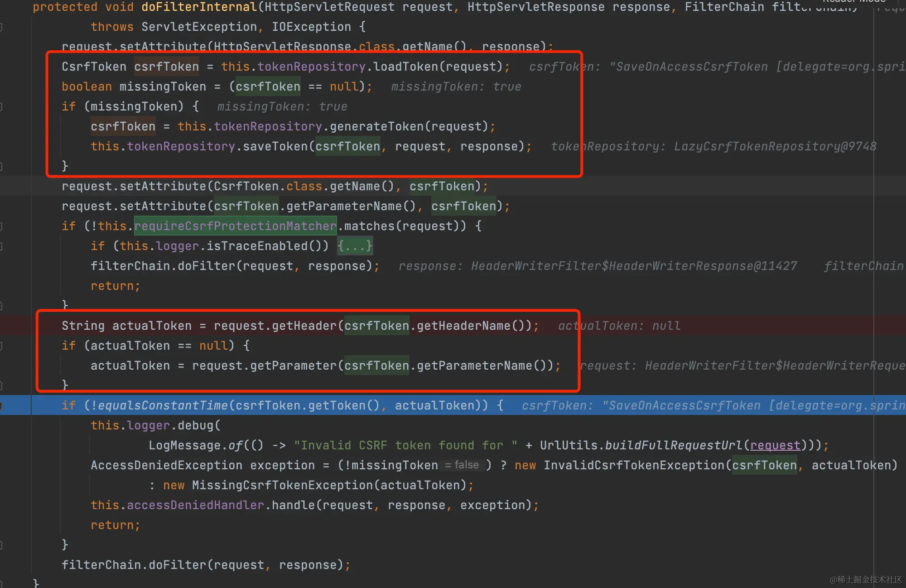
Task: Click gutter beside 'String actualToken' breakpoint line
Action: coord(14,326)
